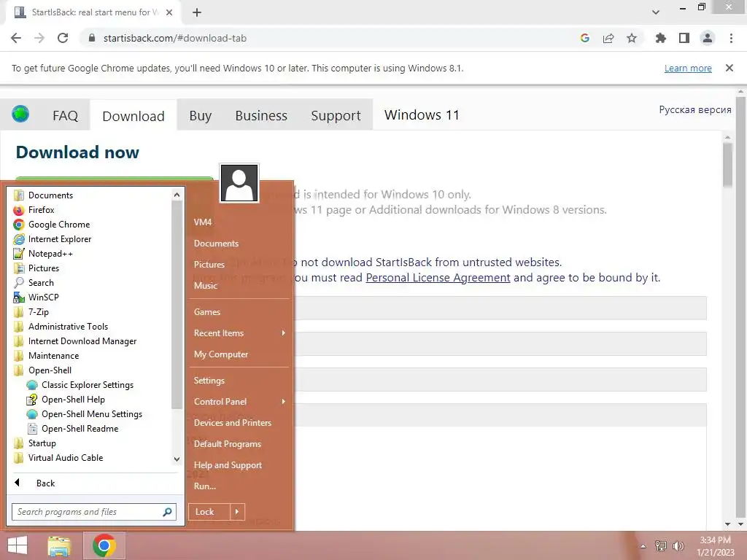This screenshot has height=560, width=747.
Task: Open the arrow next to Lock
Action: (237, 512)
